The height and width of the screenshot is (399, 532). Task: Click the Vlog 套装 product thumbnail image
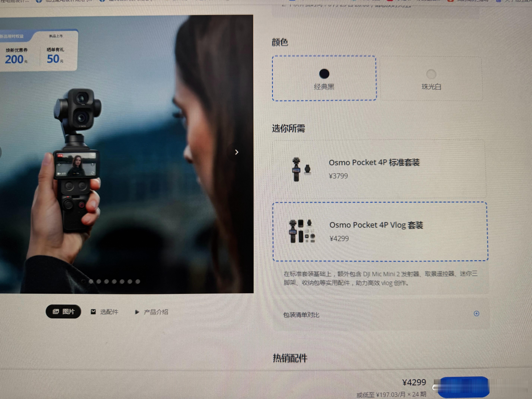[x=302, y=231]
